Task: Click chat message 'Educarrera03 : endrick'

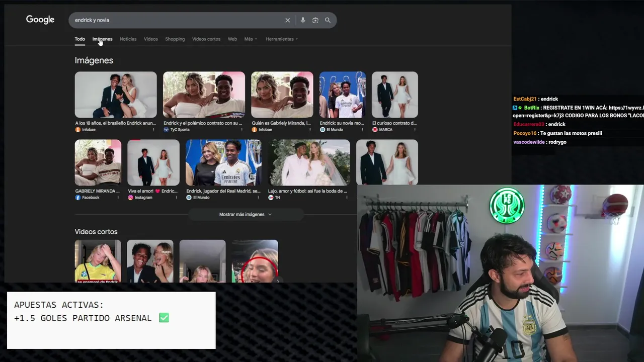Action: pyautogui.click(x=539, y=124)
